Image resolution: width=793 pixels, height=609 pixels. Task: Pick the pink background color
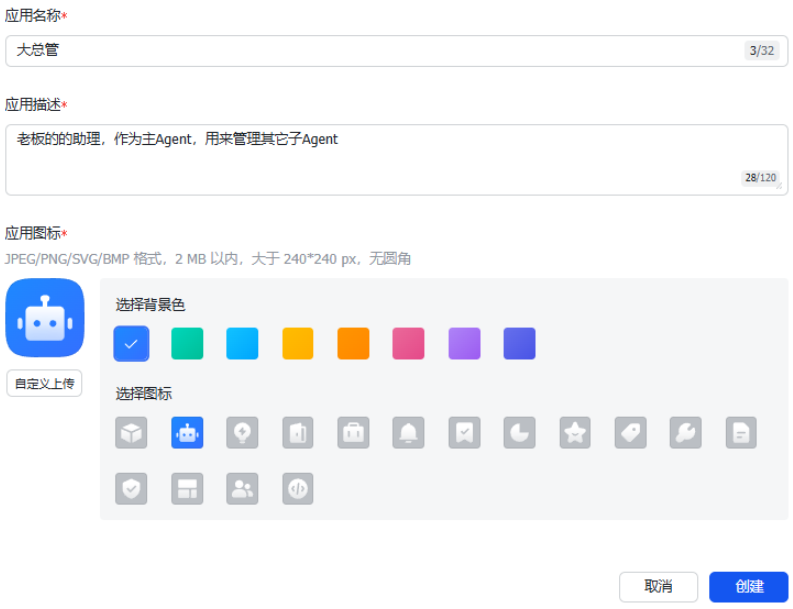[x=408, y=343]
